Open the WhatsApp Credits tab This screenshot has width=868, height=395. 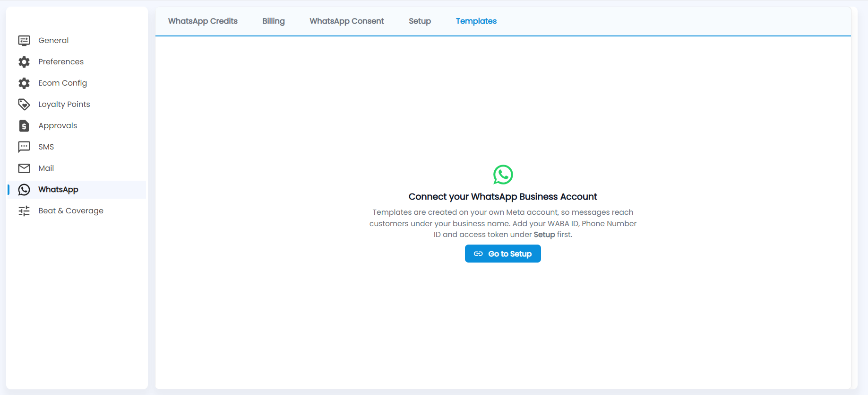pyautogui.click(x=203, y=21)
